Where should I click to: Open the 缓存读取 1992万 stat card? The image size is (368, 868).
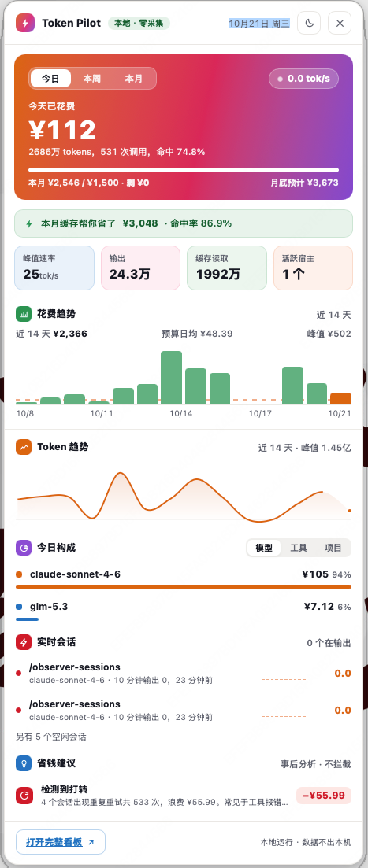coord(227,268)
